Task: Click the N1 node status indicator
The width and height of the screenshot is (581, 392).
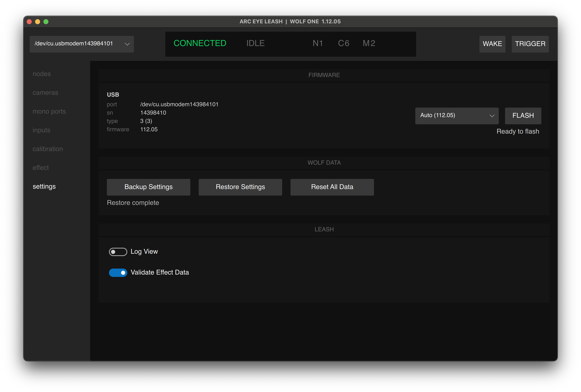Action: pyautogui.click(x=317, y=43)
